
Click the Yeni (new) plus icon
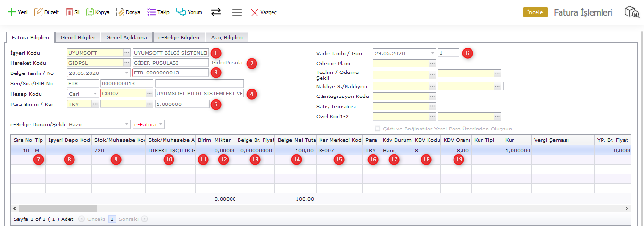(x=11, y=12)
